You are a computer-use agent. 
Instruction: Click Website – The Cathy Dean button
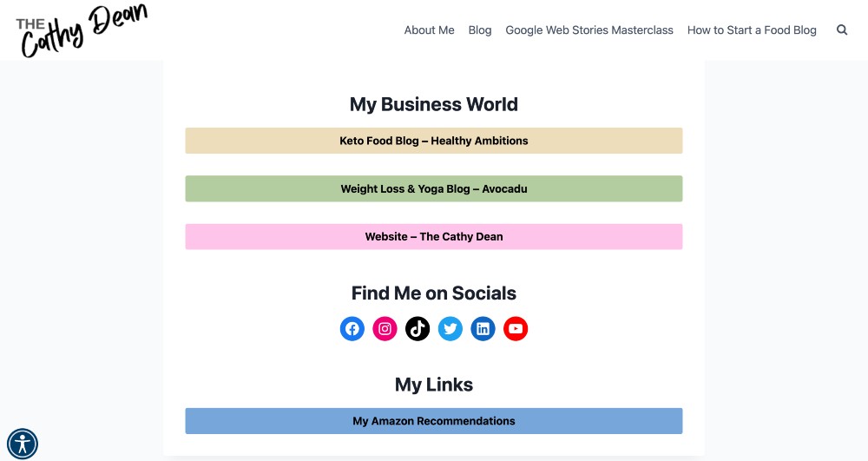[434, 236]
